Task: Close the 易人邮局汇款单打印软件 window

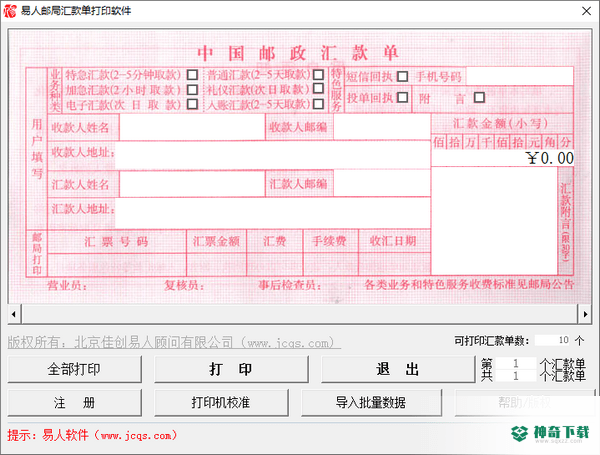Action: point(586,11)
